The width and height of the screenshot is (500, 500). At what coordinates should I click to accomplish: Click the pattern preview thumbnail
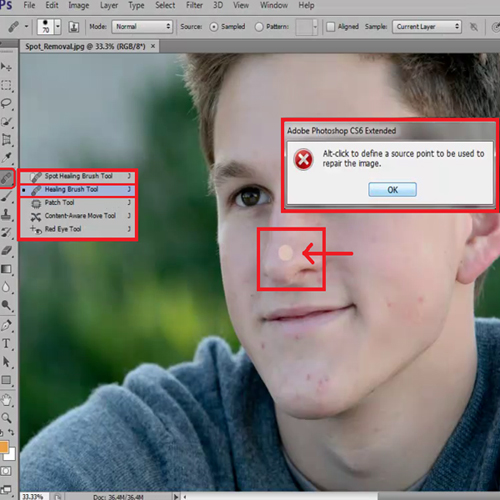pyautogui.click(x=304, y=27)
